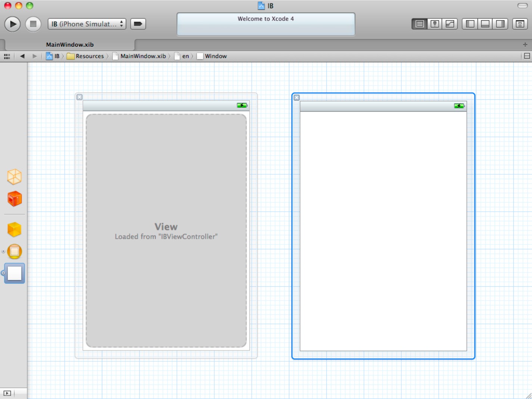This screenshot has width=532, height=399.
Task: Open related files grid menu
Action: point(7,56)
